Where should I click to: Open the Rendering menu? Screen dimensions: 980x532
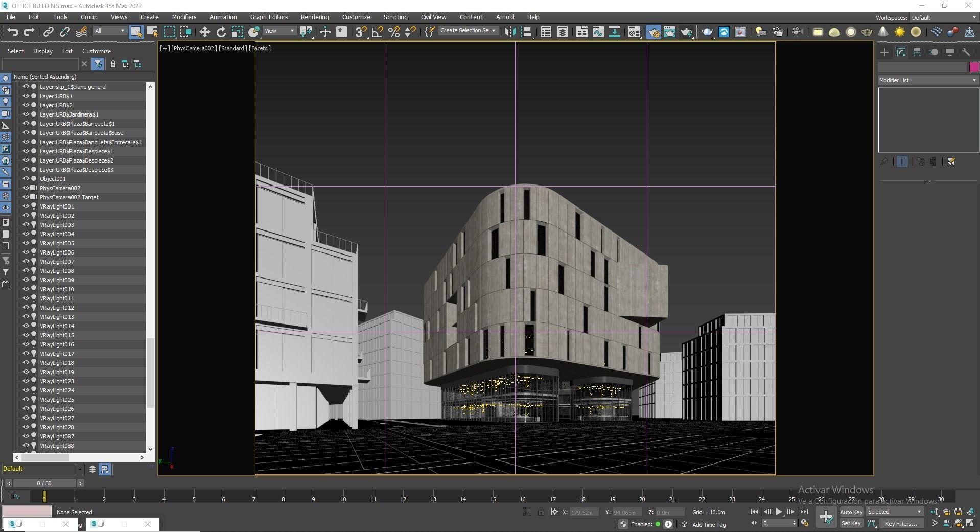315,17
